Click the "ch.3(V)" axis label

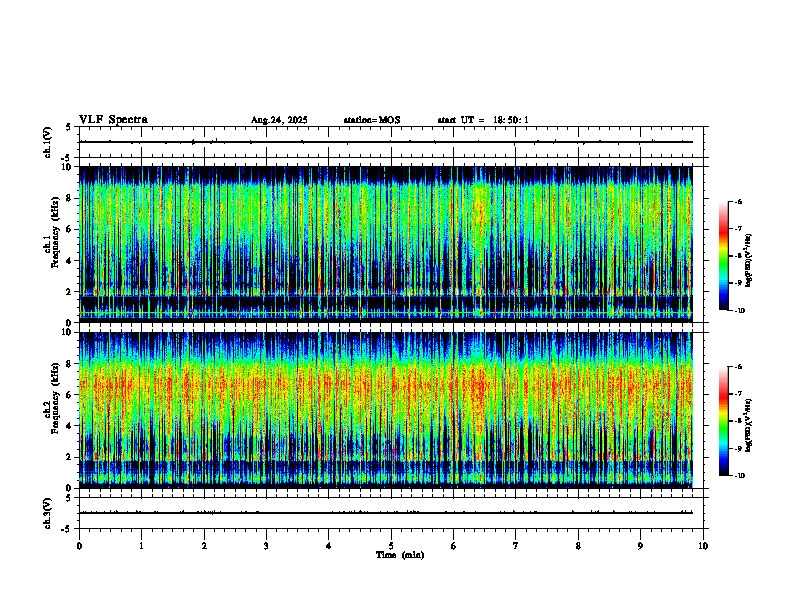(47, 514)
